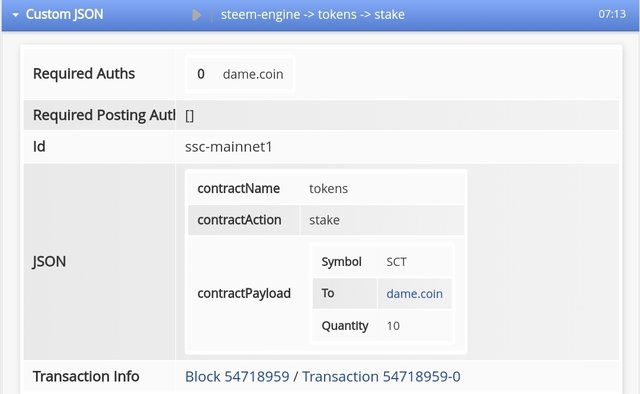Image resolution: width=640 pixels, height=394 pixels.
Task: Click the 'Symbol' key
Action: (341, 262)
